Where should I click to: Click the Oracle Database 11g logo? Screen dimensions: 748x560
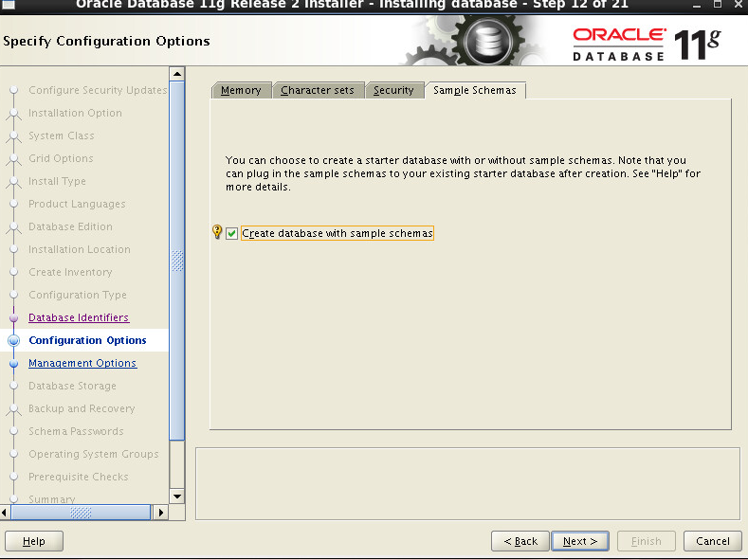647,45
